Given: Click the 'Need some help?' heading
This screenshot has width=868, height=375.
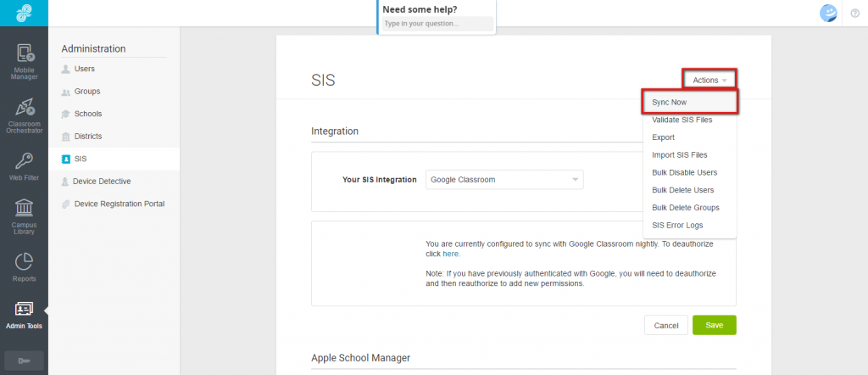Looking at the screenshot, I should coord(420,9).
